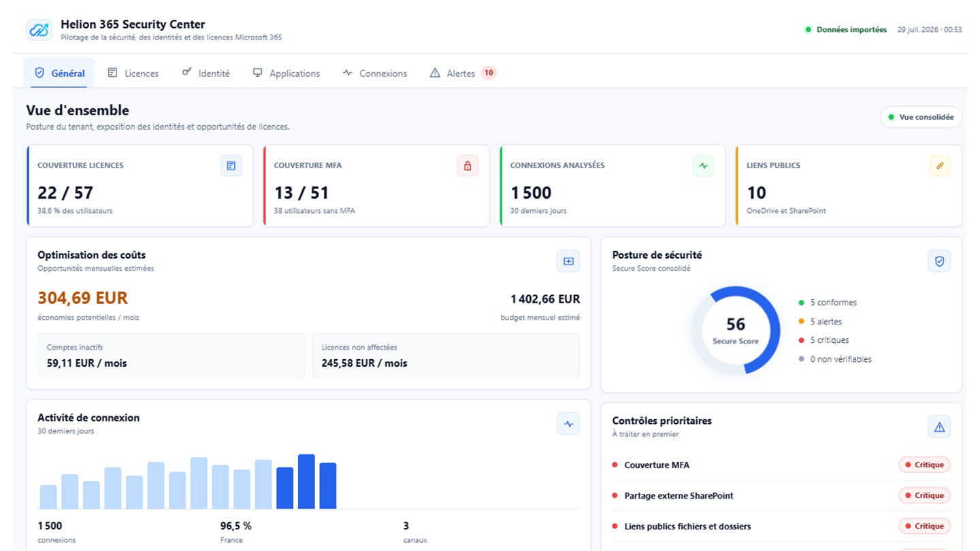This screenshot has height=551, width=980.
Task: Click the '13 / 51' MFA coverage value
Action: (301, 193)
